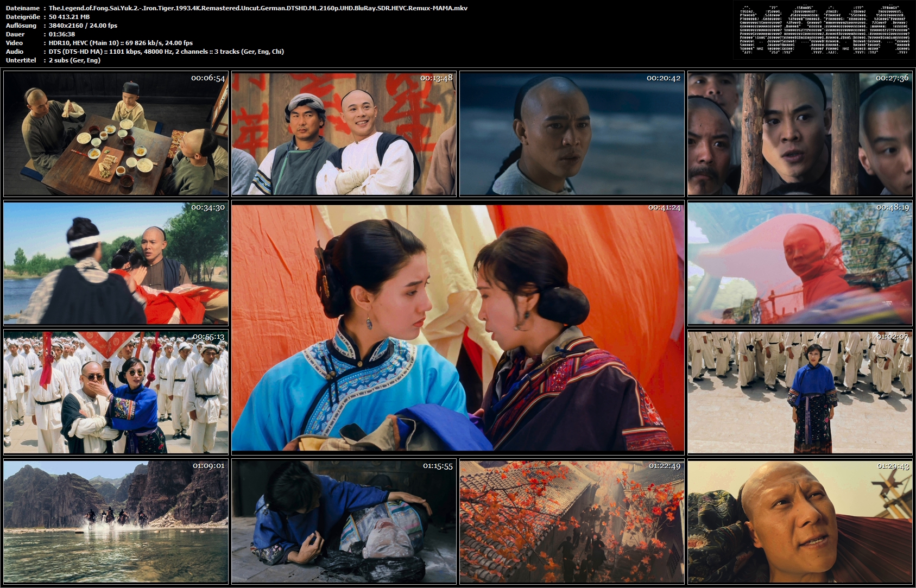The height and width of the screenshot is (588, 916).
Task: Click the Auflösung 3840x2160 value
Action: point(83,26)
